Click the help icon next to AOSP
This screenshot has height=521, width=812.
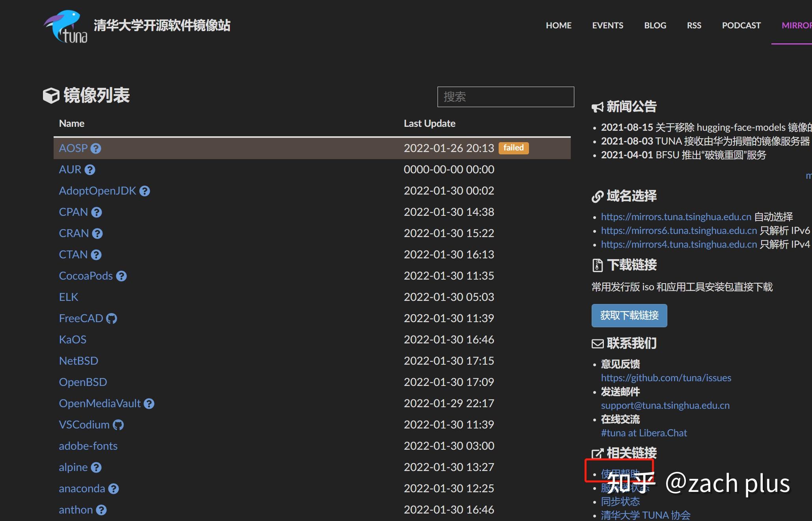pyautogui.click(x=96, y=148)
